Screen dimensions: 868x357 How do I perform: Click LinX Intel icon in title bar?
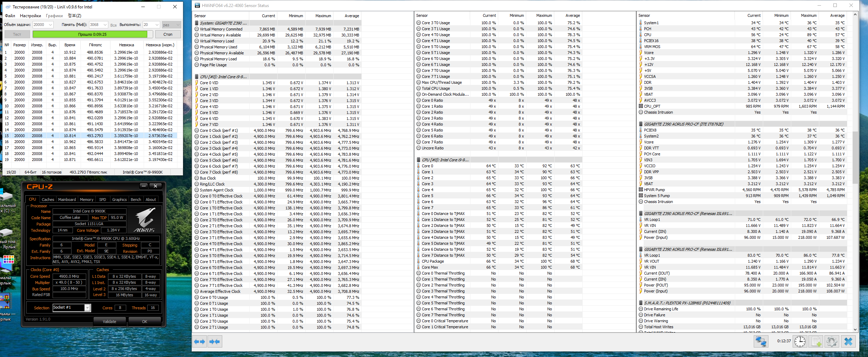tap(8, 7)
